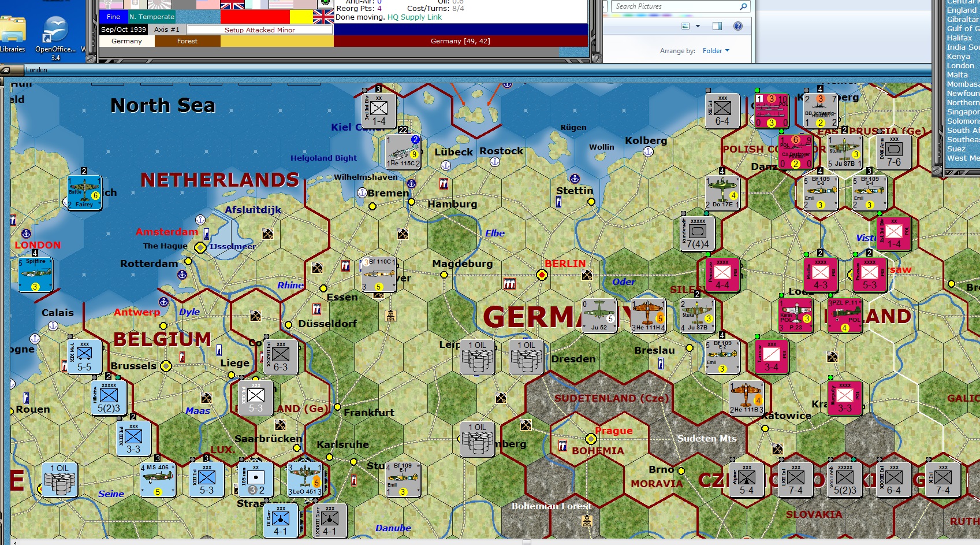The image size is (980, 545).
Task: Open the Arrange by Folder dropdown
Action: 716,51
